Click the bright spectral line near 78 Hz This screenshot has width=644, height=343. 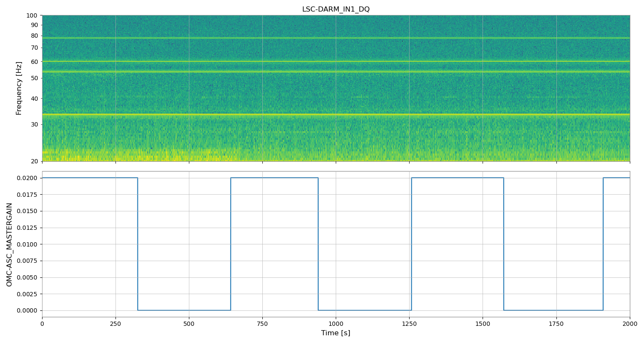(x=335, y=38)
